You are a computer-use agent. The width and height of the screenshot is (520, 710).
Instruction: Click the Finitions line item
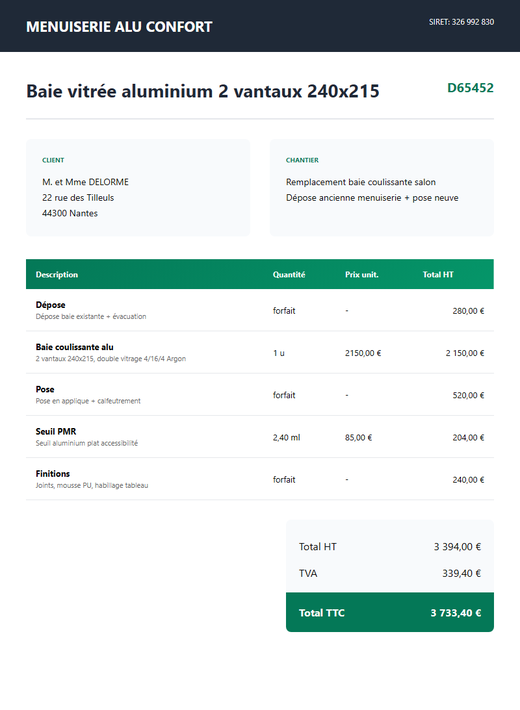260,479
